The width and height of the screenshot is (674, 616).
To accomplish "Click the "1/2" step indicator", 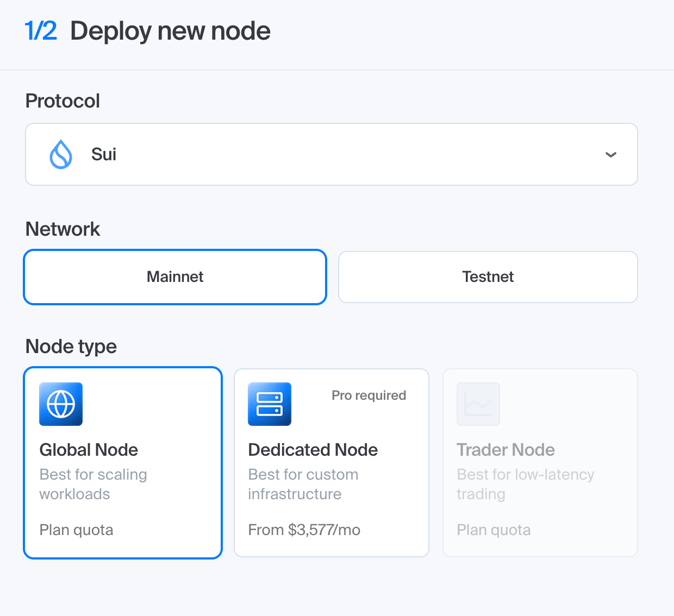I will click(x=41, y=31).
